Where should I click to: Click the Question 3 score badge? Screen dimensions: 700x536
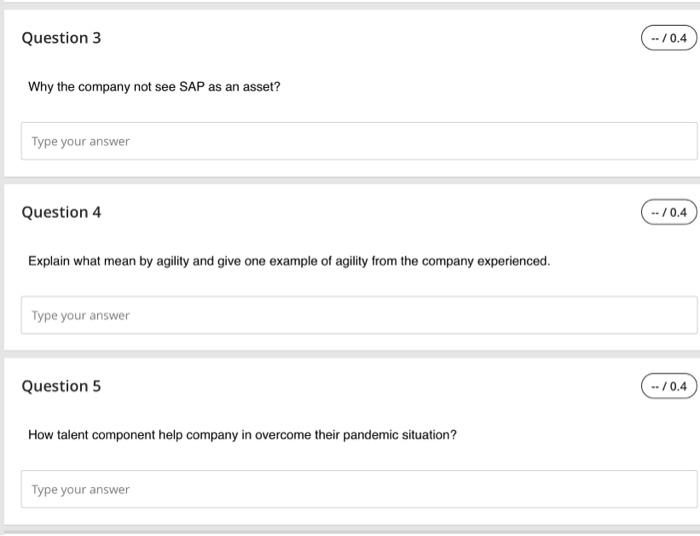point(669,39)
